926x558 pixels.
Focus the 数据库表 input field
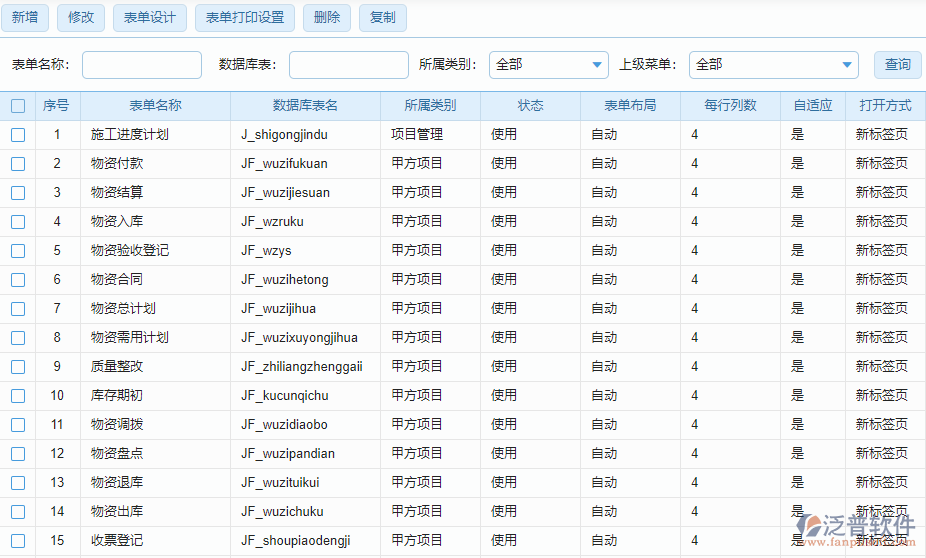tap(348, 64)
